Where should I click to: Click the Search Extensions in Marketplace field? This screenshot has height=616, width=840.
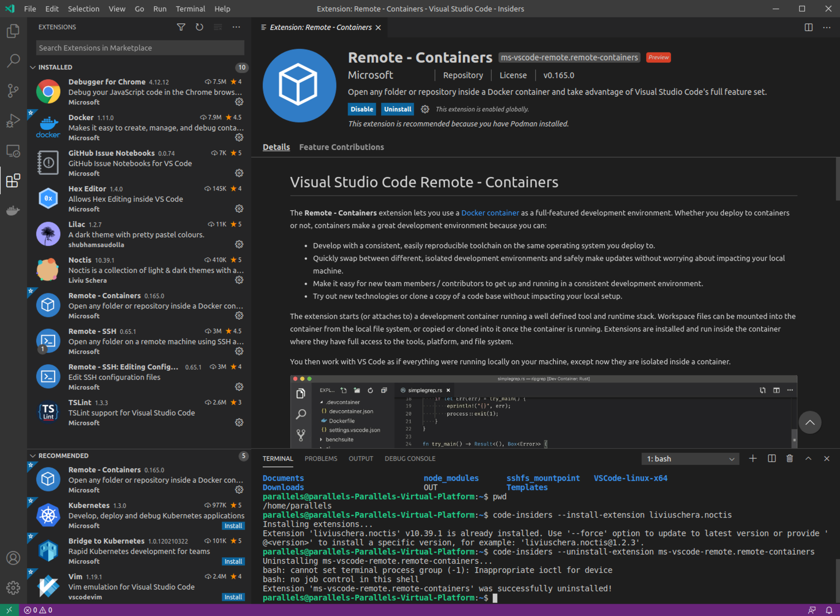[139, 48]
